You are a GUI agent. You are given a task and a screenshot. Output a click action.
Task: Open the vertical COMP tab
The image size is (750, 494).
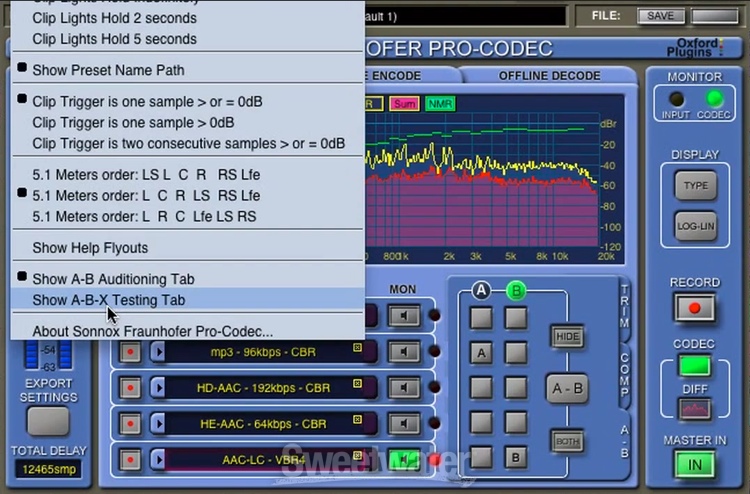(x=625, y=376)
